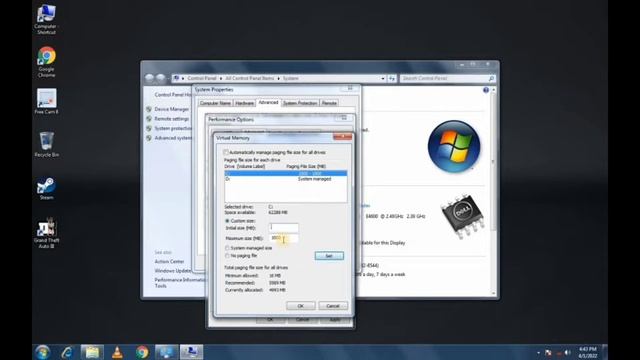Image resolution: width=640 pixels, height=360 pixels.
Task: Open the Action Center flag tray icon
Action: click(548, 353)
